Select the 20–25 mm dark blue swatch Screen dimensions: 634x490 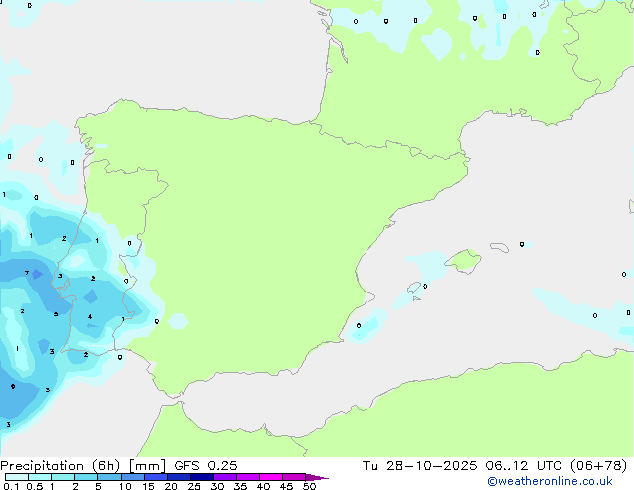click(179, 477)
